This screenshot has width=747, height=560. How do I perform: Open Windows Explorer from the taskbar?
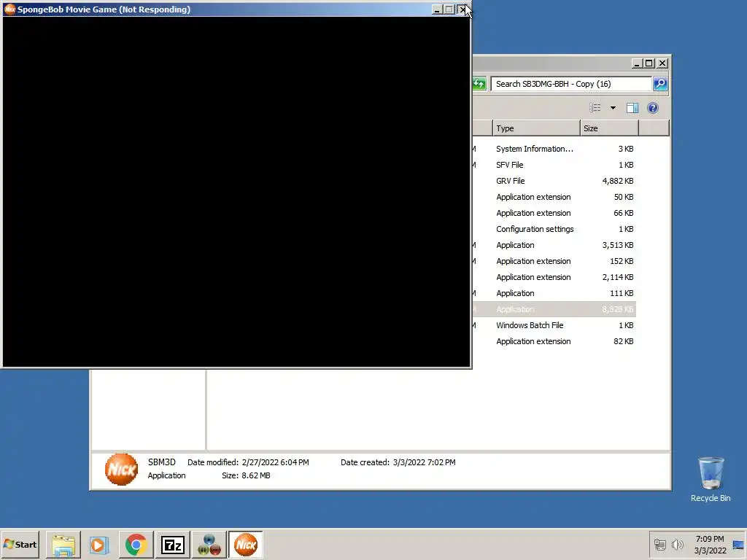click(x=63, y=544)
